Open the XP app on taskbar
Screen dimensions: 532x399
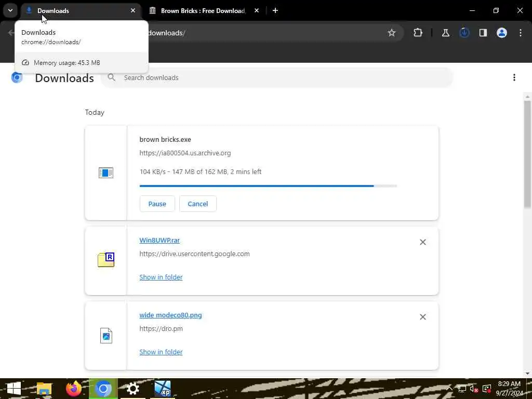(163, 389)
